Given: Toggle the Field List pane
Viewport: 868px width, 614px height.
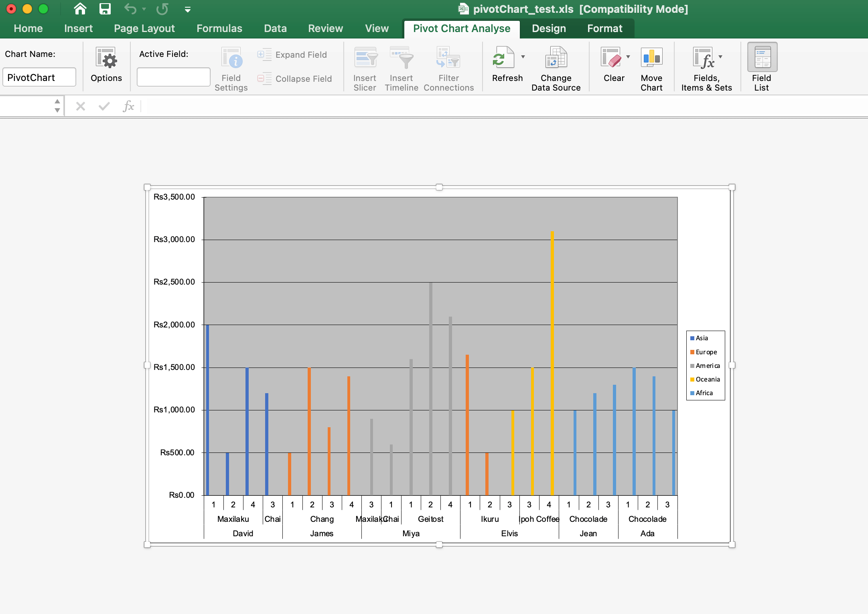Looking at the screenshot, I should pos(761,67).
